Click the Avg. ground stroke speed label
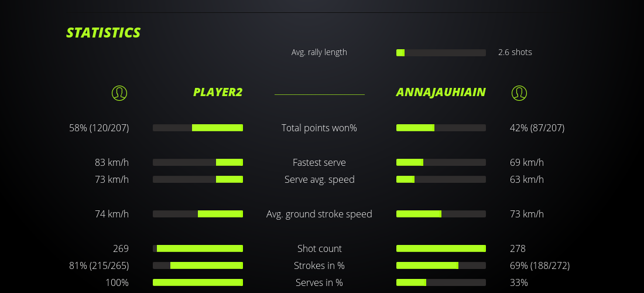644x293 pixels. [x=319, y=214]
